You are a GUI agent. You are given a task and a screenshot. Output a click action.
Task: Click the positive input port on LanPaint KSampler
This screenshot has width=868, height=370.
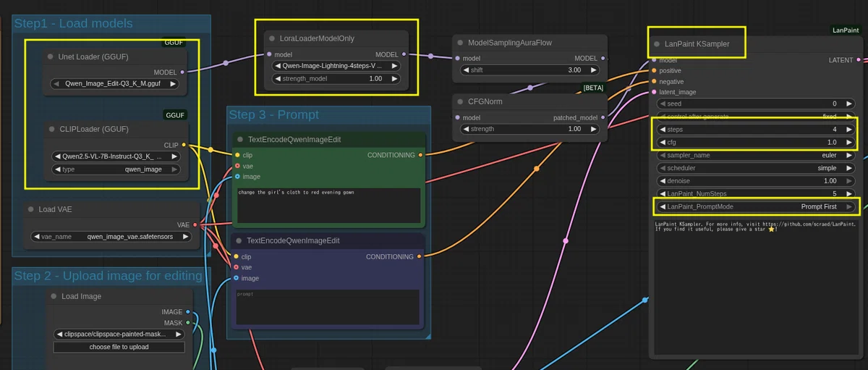[x=654, y=71]
